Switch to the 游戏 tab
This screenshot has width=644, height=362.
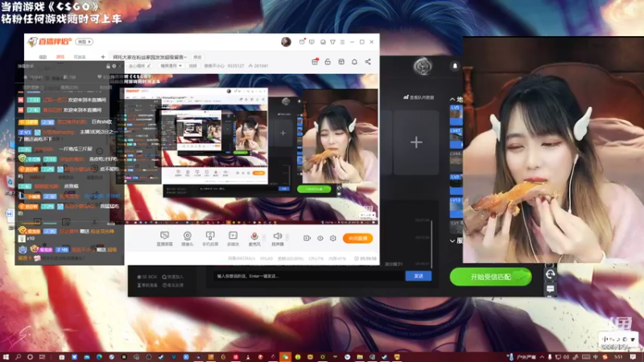(60, 57)
